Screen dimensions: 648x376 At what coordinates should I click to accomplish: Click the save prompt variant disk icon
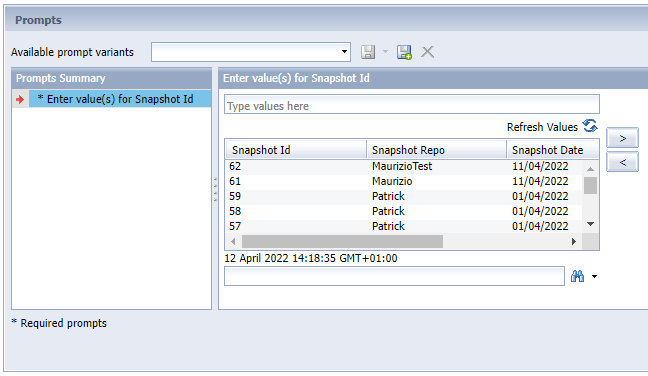click(x=368, y=52)
